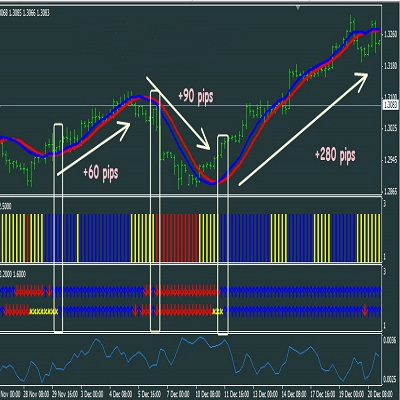Click the 4 Dec 08:00 time label
The height and width of the screenshot is (400, 400).
click(x=121, y=394)
